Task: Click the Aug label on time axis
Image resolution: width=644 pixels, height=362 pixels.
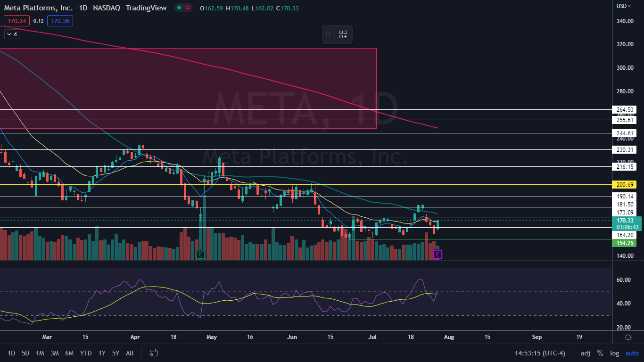Action: click(x=448, y=337)
